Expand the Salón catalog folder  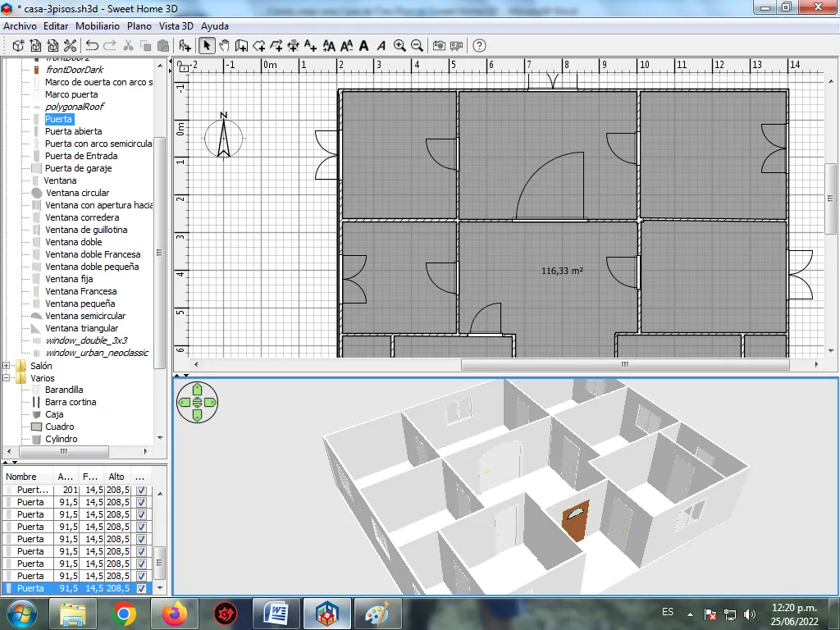pyautogui.click(x=7, y=366)
